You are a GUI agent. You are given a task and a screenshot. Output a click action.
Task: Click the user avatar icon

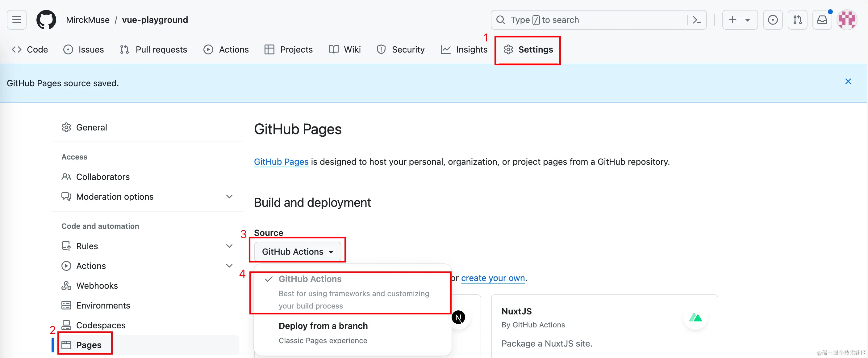click(x=847, y=20)
